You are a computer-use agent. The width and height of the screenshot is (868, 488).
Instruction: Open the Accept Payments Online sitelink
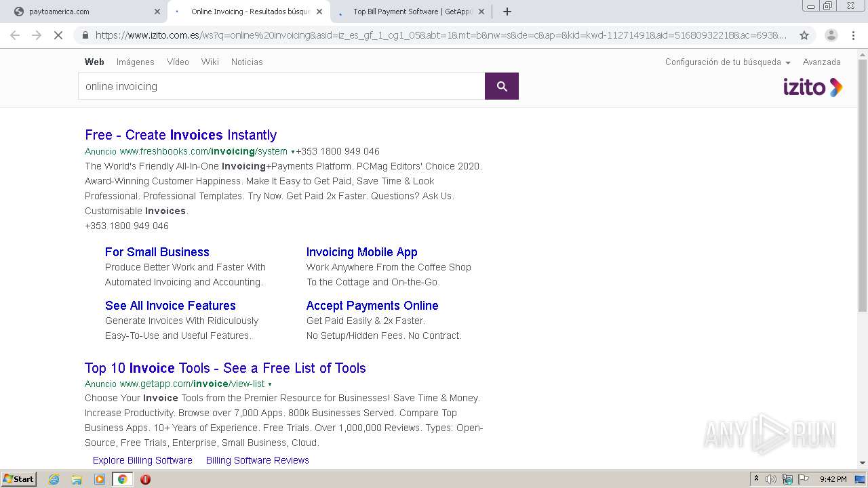(372, 306)
